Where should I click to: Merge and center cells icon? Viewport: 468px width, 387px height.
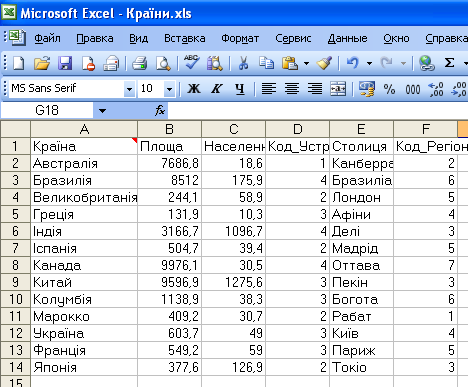click(338, 89)
